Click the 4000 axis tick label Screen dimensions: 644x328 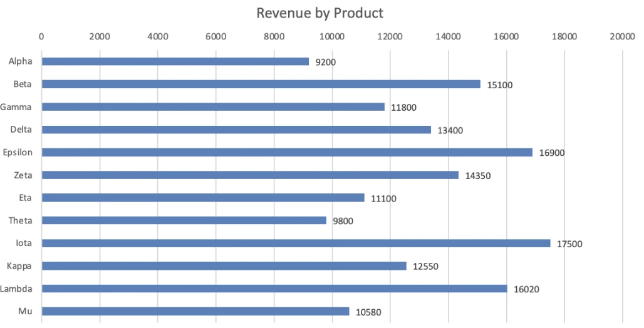click(x=158, y=36)
